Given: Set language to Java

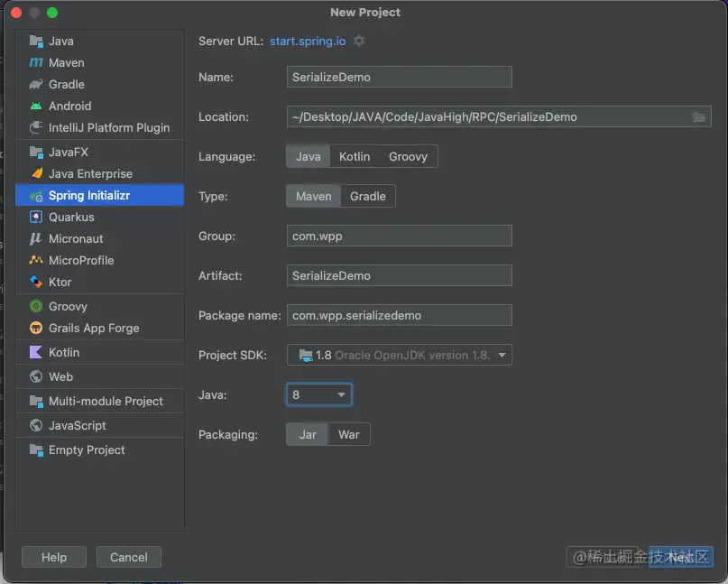Looking at the screenshot, I should [309, 156].
